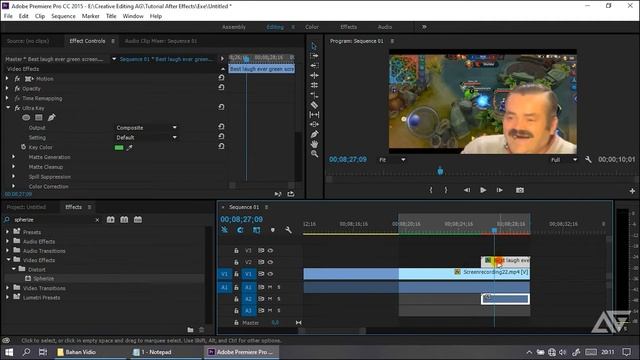Open the Marker menu
This screenshot has width=640, height=360.
click(91, 16)
